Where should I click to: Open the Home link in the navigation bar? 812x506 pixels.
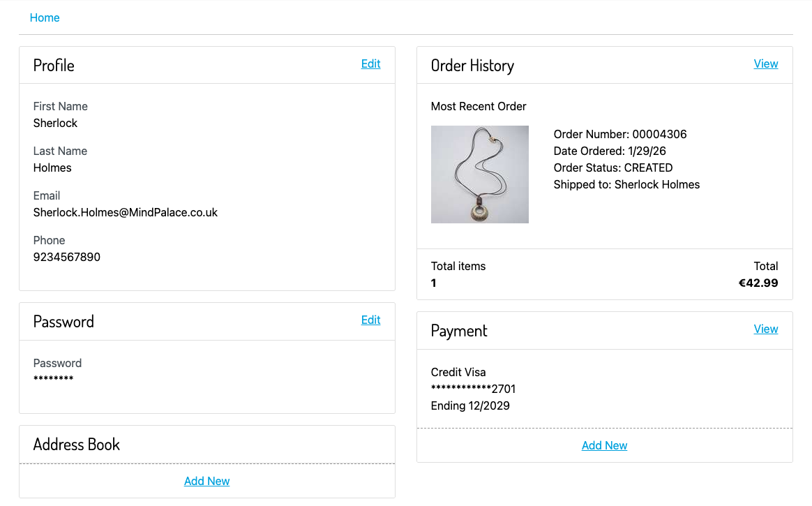(45, 17)
